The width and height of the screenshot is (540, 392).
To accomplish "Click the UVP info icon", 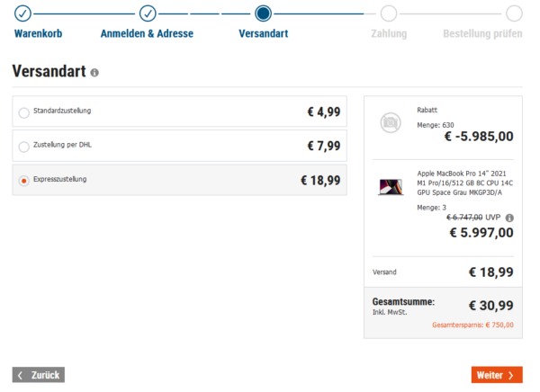I will [509, 218].
